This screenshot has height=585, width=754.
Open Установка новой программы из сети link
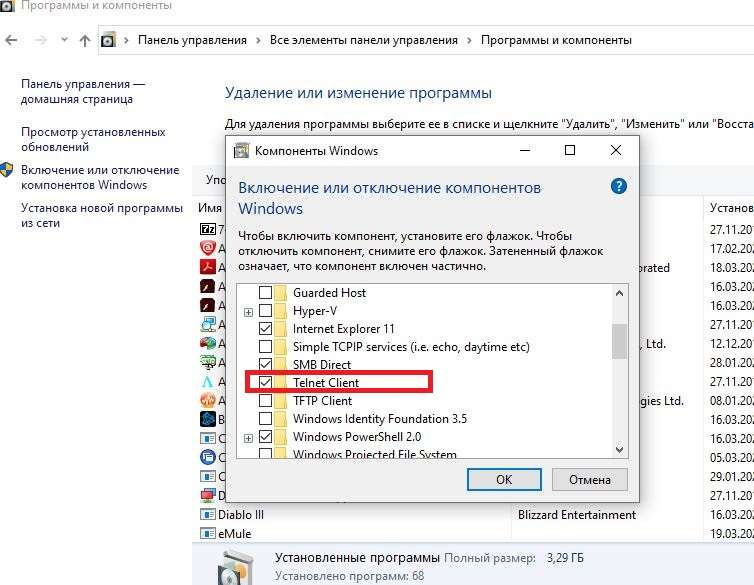(x=101, y=215)
